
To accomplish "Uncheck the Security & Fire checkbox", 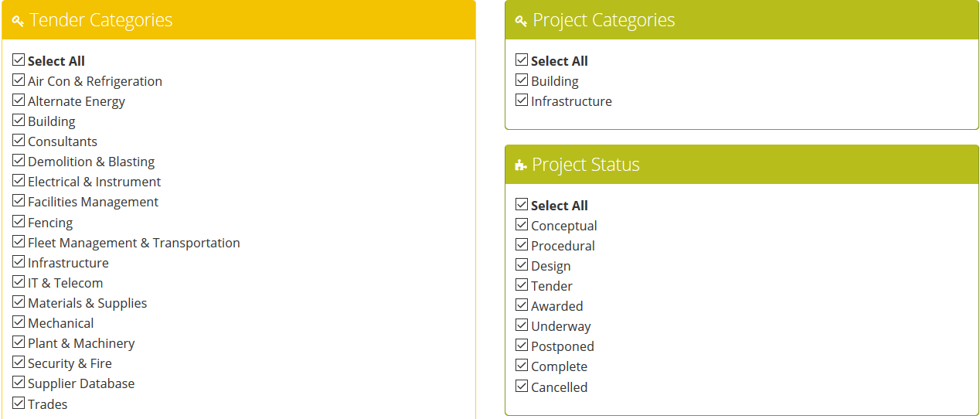I will (x=19, y=362).
